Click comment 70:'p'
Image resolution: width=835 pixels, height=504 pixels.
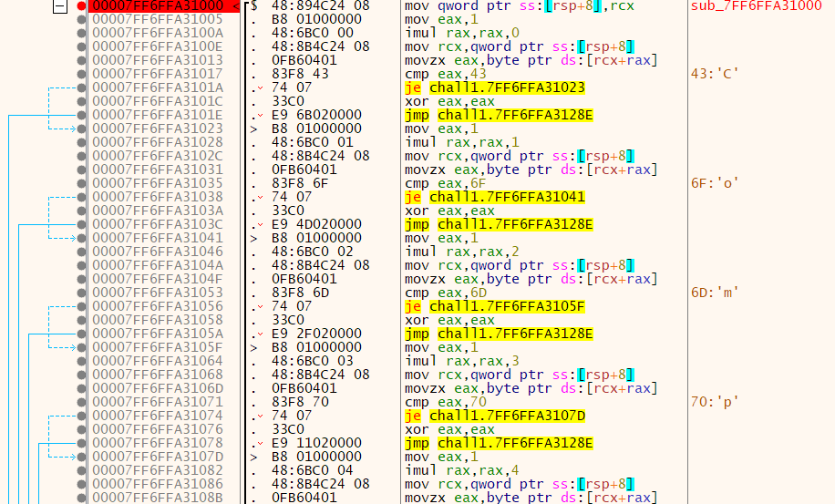pos(715,402)
